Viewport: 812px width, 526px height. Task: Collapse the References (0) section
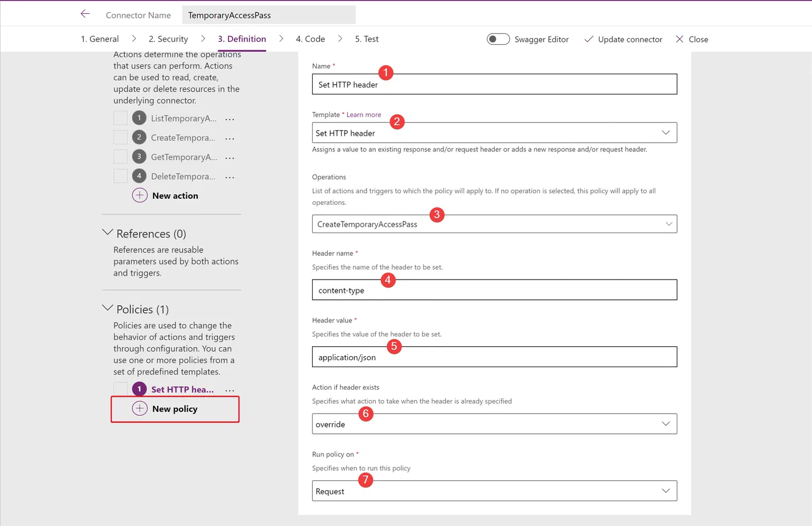tap(107, 233)
